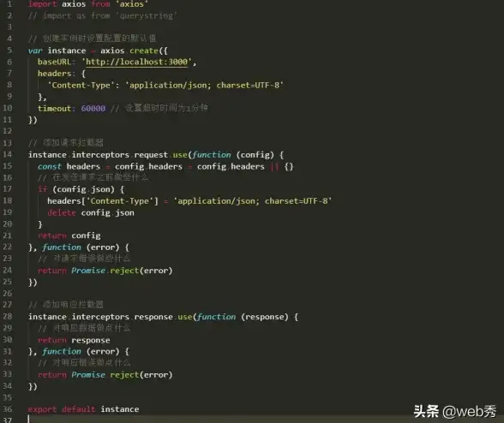
Task: Click 'create' method call on line 5
Action: pyautogui.click(x=144, y=51)
